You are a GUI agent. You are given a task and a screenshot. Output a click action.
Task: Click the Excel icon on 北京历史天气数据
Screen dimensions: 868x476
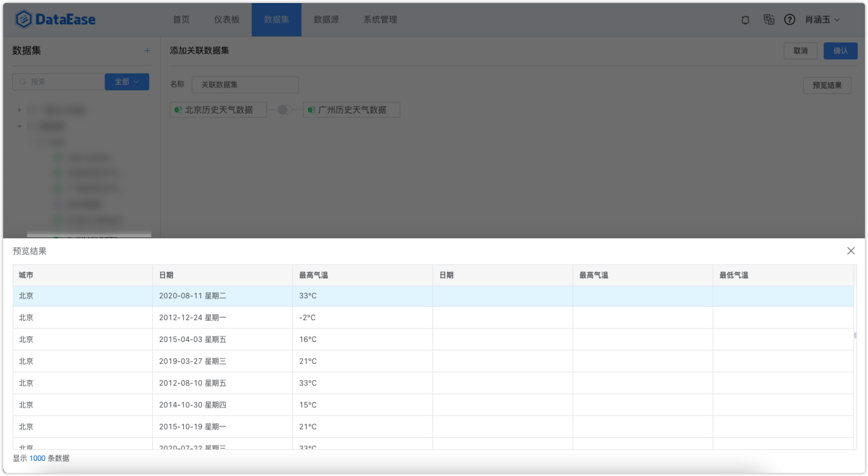pyautogui.click(x=178, y=110)
